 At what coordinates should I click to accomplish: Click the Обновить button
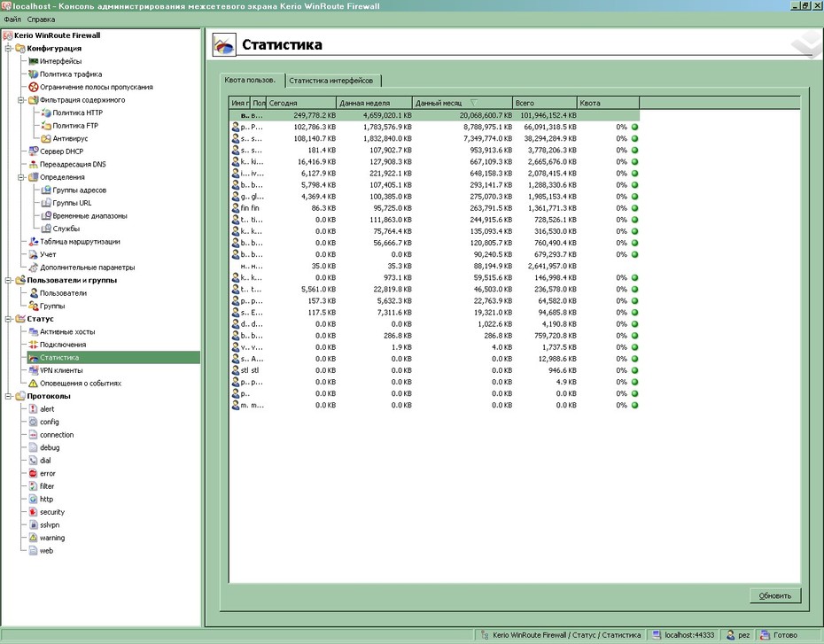775,595
